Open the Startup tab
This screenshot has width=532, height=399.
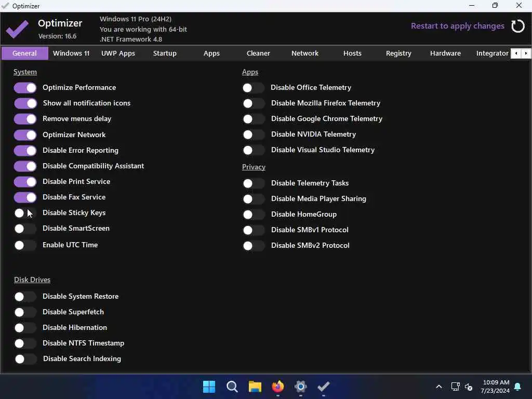[165, 54]
